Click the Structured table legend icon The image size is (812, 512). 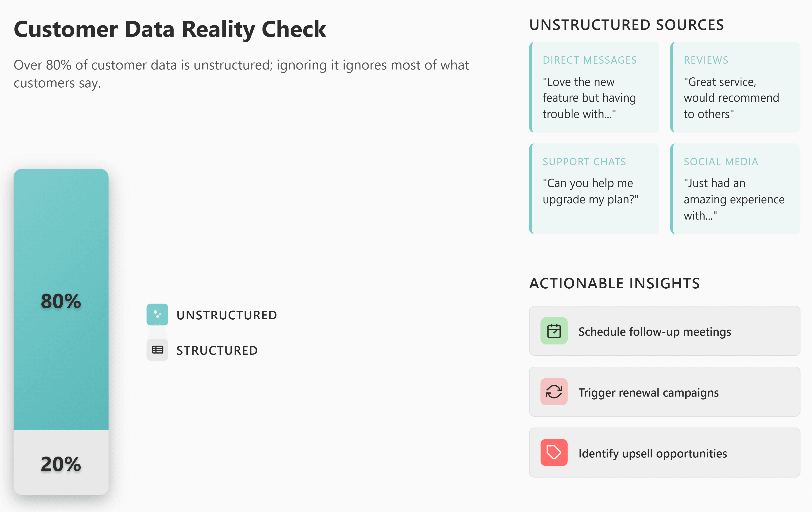point(157,350)
